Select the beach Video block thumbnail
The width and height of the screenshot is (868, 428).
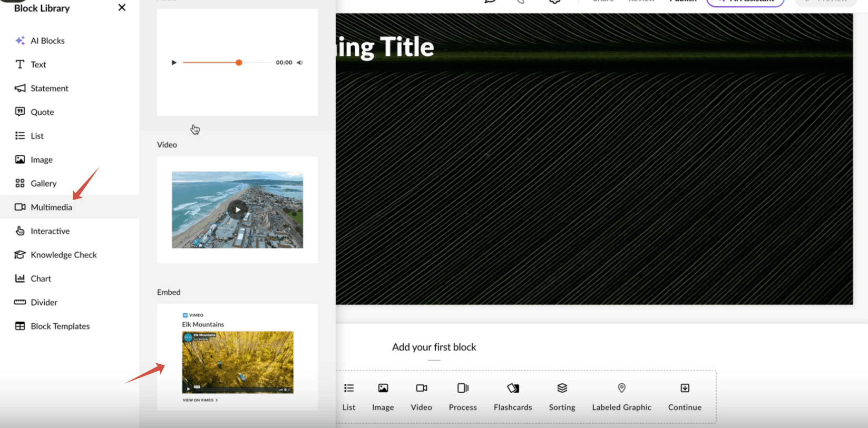[237, 210]
